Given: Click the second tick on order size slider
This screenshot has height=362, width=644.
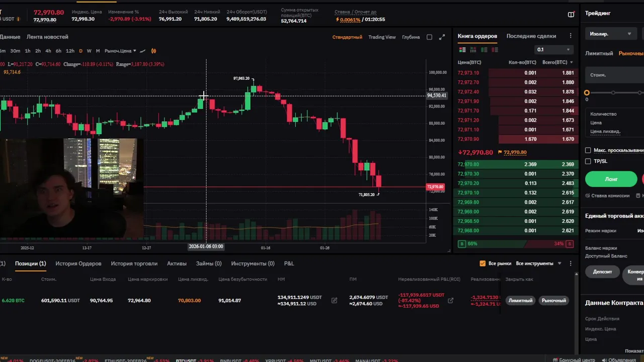Looking at the screenshot, I should (613, 93).
